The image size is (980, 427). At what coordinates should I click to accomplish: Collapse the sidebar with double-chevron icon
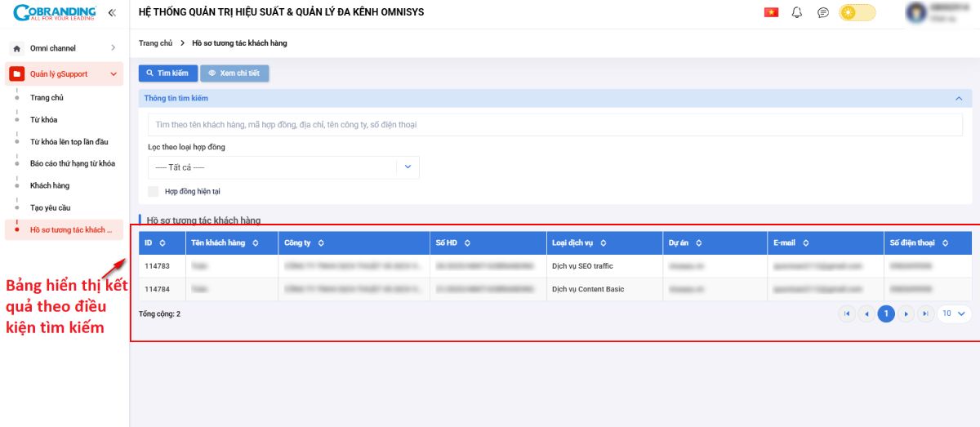(x=112, y=13)
